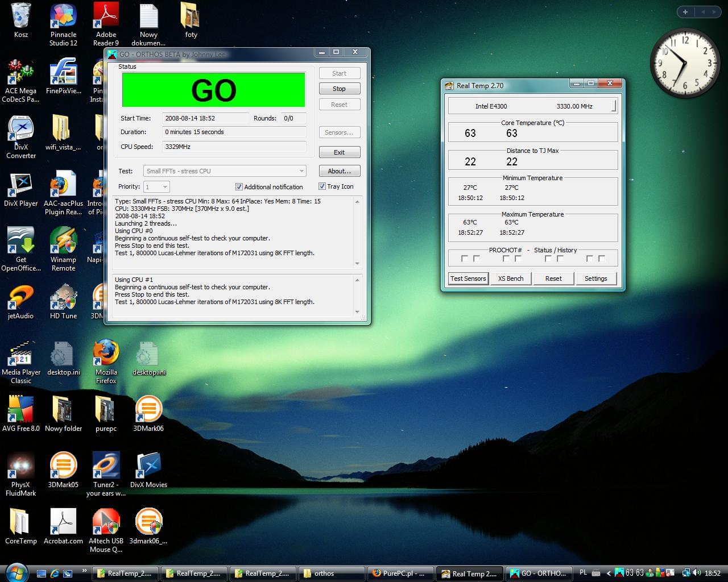Open A4tech USB Mouse shortcut

[106, 530]
